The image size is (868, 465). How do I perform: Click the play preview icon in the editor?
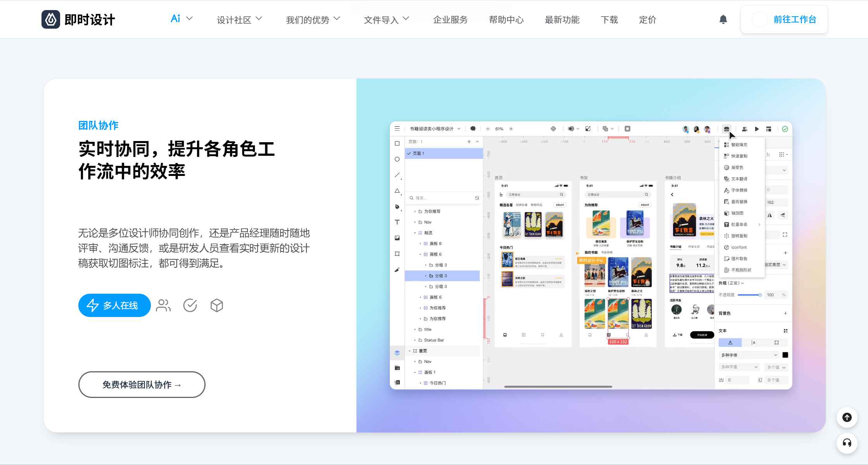pos(757,129)
